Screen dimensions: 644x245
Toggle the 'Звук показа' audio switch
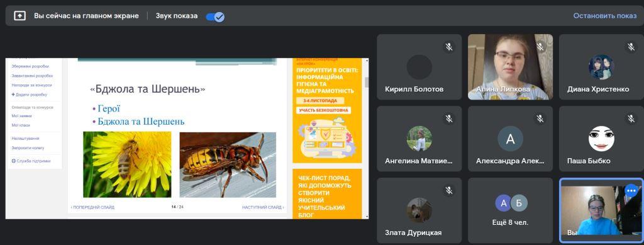point(215,17)
